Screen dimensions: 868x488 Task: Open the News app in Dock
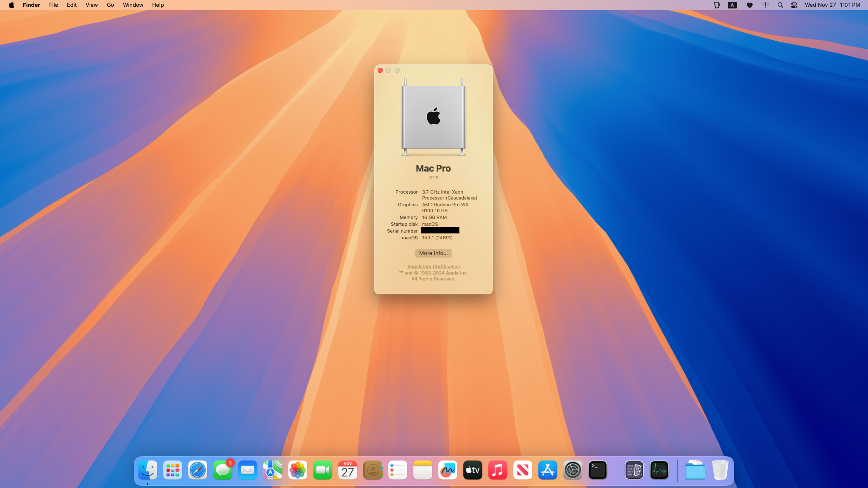523,470
